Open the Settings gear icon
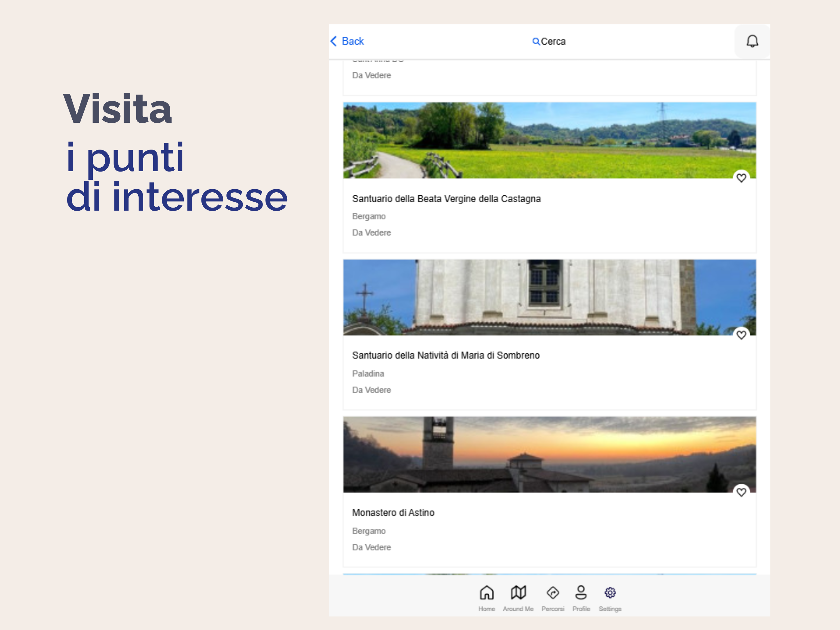 tap(610, 592)
